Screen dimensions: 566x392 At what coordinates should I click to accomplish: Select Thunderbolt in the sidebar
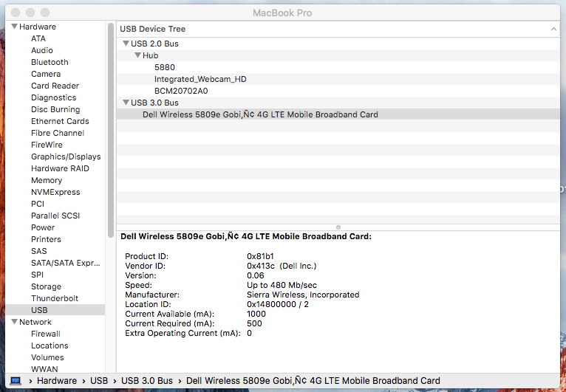55,298
